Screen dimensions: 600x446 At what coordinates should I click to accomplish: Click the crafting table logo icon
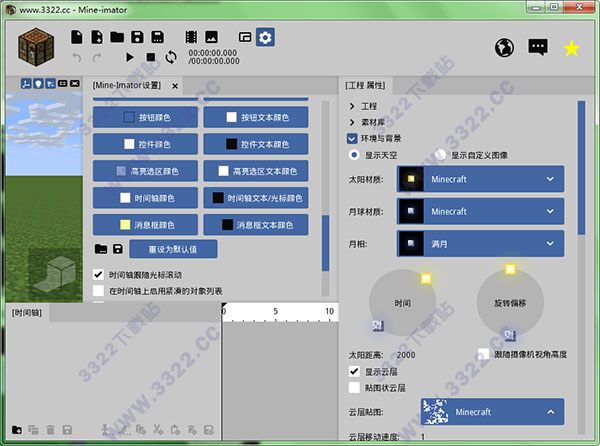[36, 47]
